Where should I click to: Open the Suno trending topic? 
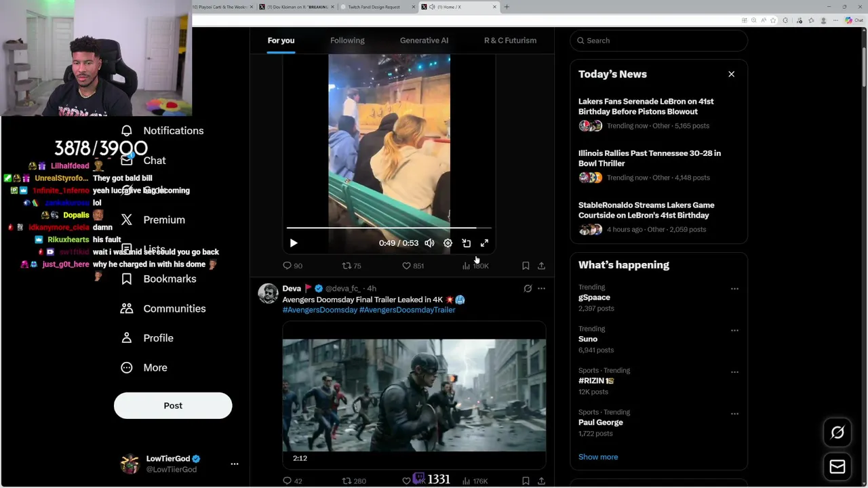tap(588, 339)
